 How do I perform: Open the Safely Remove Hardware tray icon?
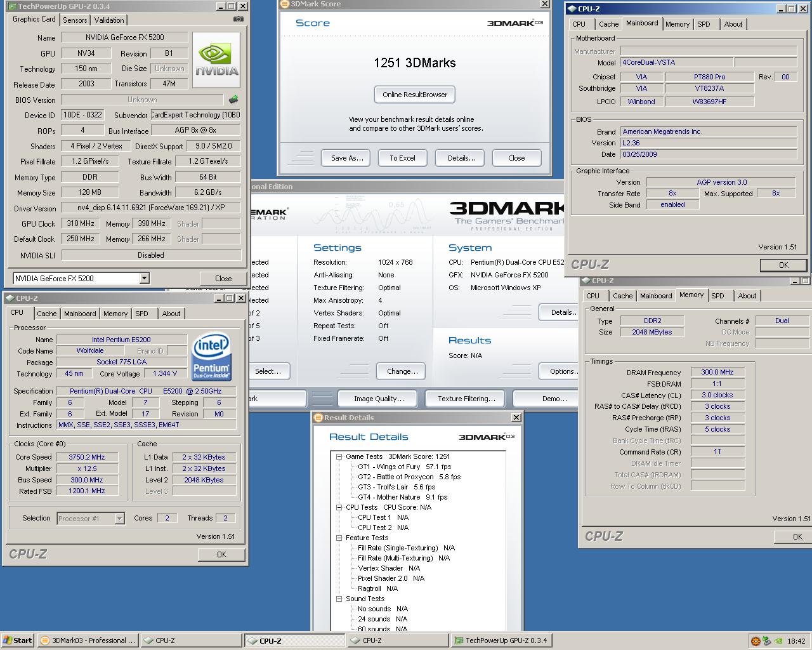[x=766, y=641]
